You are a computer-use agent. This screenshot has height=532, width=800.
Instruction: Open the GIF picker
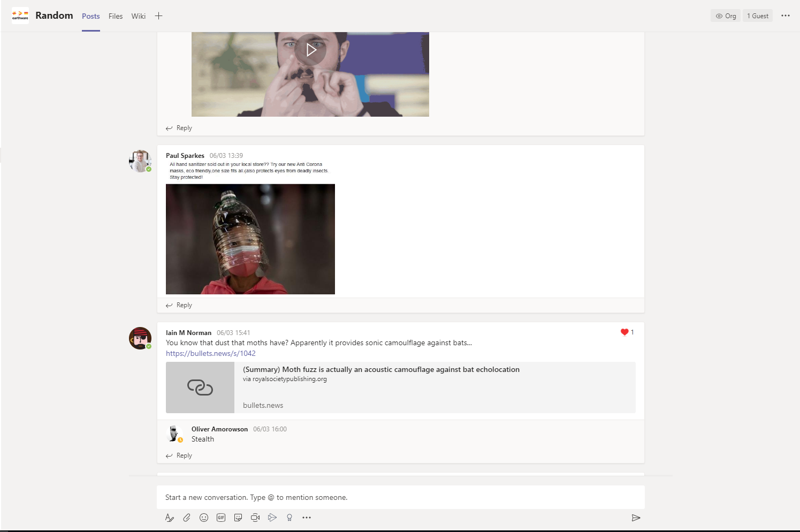click(221, 518)
